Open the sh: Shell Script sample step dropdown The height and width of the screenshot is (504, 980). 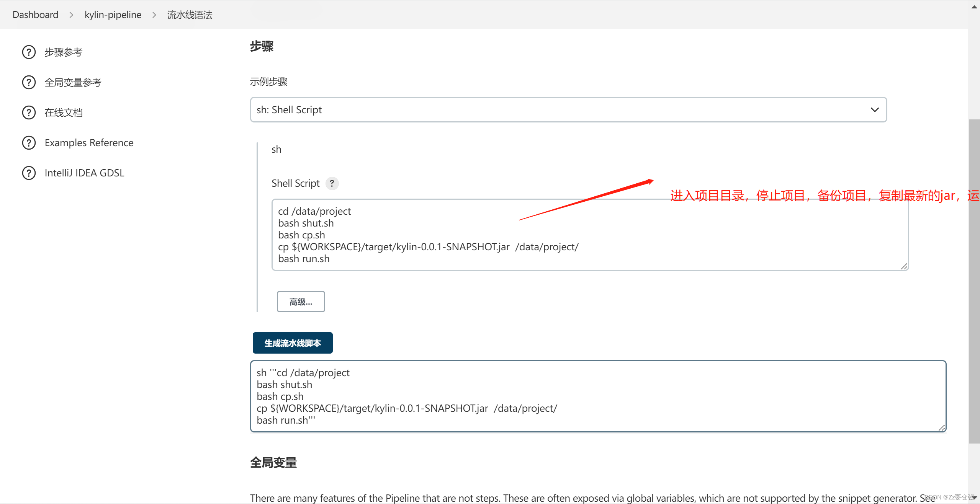coord(567,110)
